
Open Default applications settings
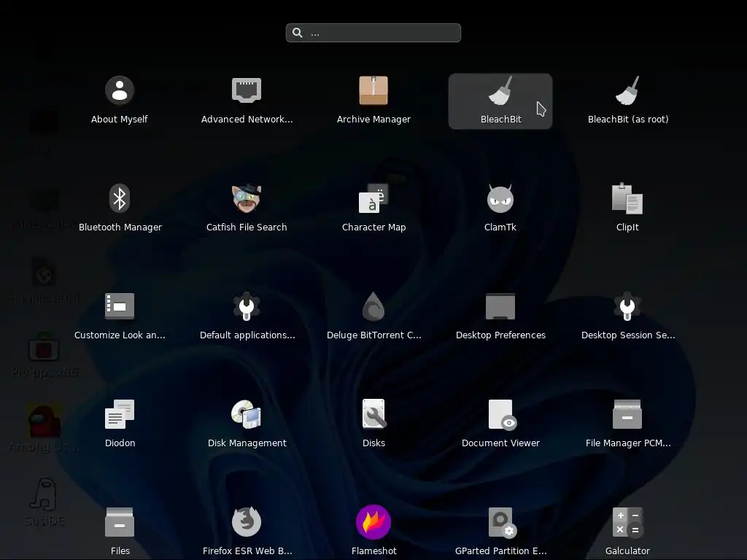(x=247, y=316)
